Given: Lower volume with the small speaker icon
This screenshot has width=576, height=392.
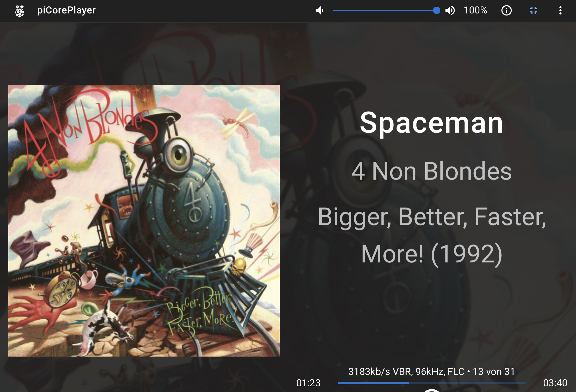Looking at the screenshot, I should [320, 10].
